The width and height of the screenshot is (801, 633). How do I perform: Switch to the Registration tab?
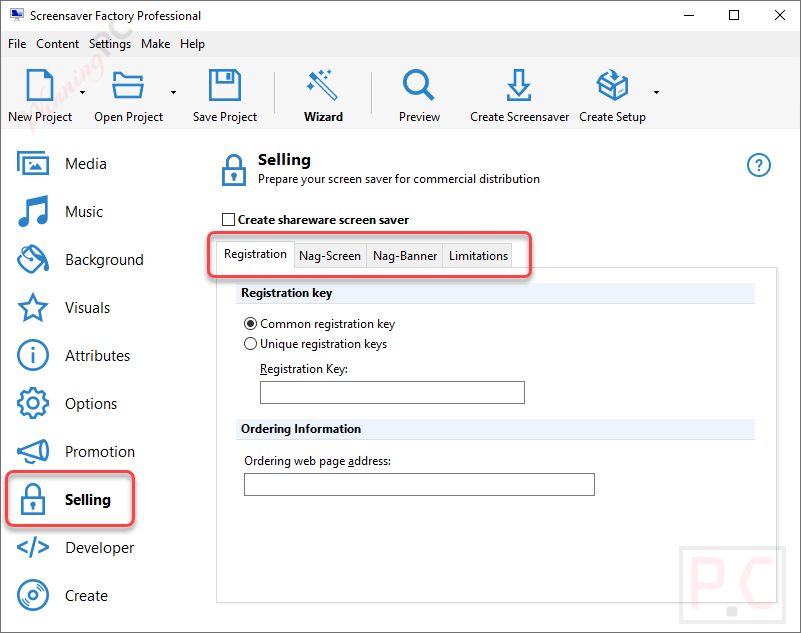click(x=255, y=254)
